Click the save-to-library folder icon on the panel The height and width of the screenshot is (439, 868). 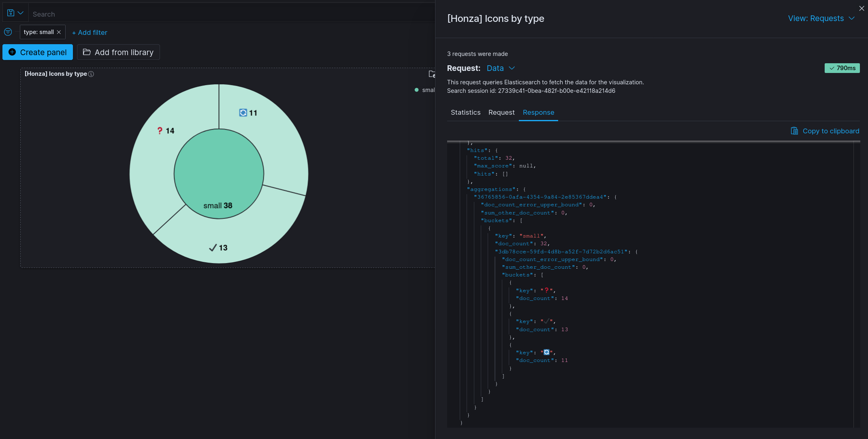point(432,75)
